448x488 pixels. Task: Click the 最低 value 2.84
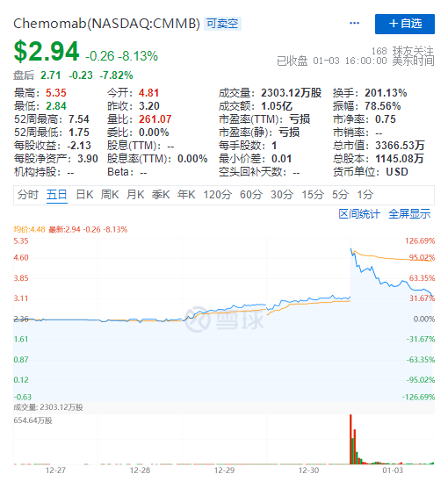point(55,106)
